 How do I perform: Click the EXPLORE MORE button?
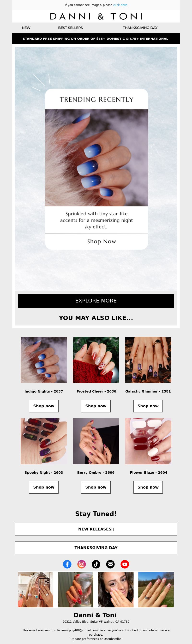pyautogui.click(x=96, y=301)
